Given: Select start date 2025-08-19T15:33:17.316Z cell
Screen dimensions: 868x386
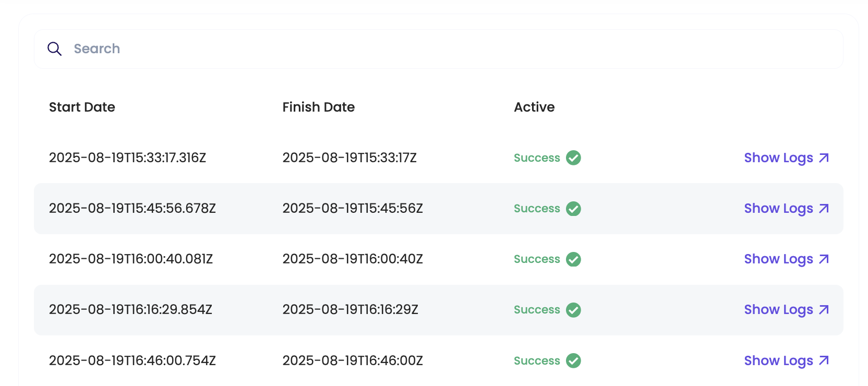Looking at the screenshot, I should (x=127, y=158).
